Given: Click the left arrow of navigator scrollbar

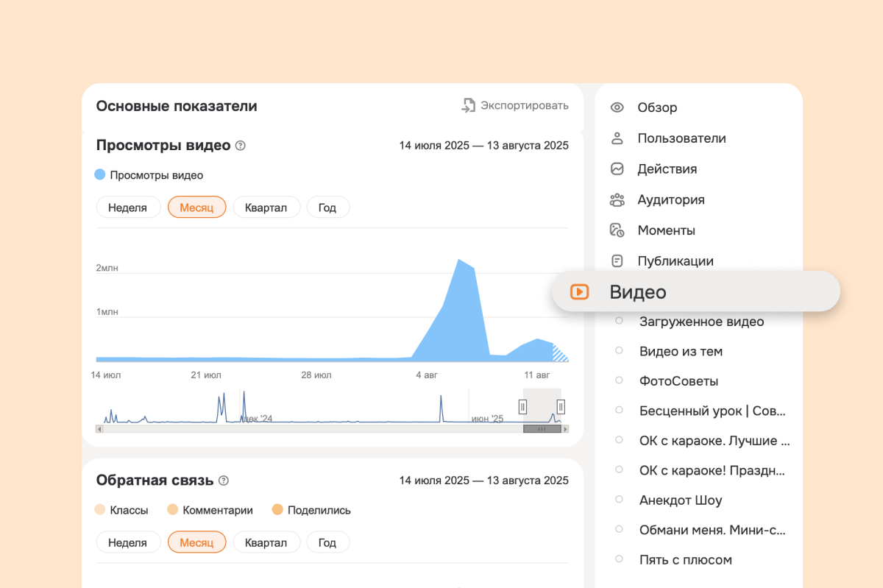Looking at the screenshot, I should pos(99,428).
